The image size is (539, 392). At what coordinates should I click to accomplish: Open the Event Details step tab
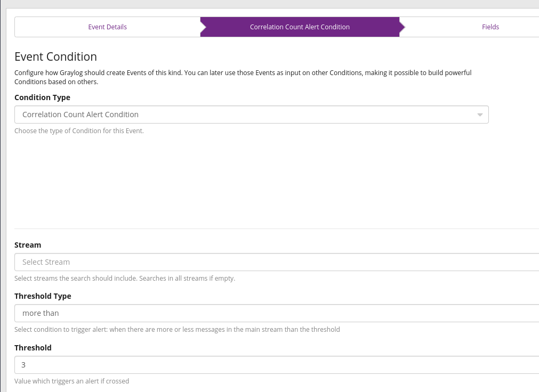coord(107,27)
